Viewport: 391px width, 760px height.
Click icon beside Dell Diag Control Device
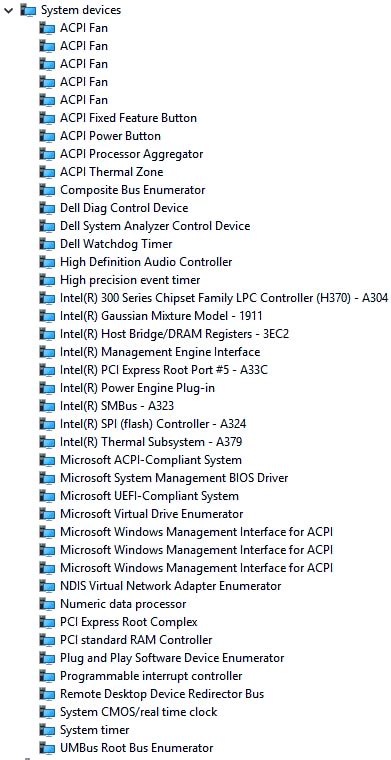tap(47, 207)
